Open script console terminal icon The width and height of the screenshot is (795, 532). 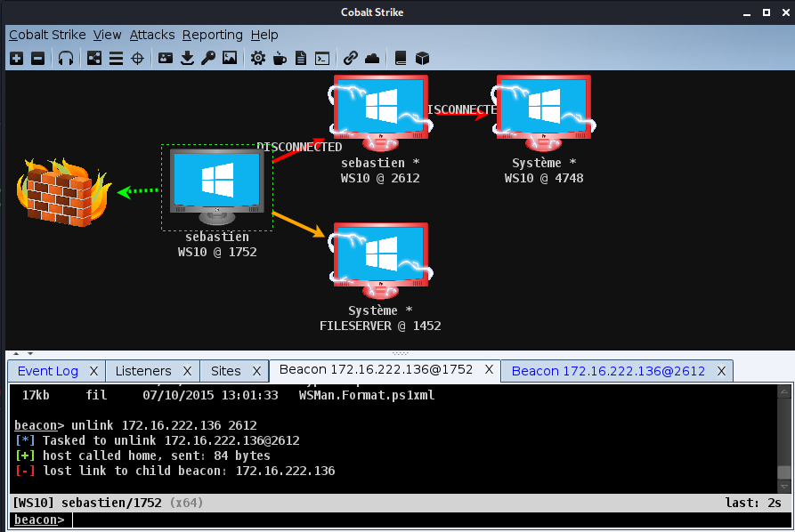click(322, 58)
